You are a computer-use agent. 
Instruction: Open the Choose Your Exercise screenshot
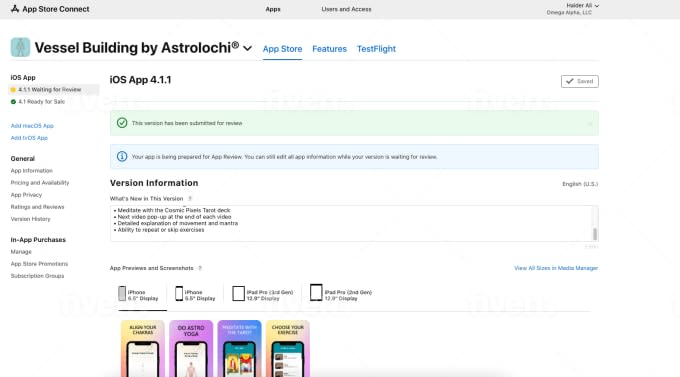pyautogui.click(x=288, y=349)
